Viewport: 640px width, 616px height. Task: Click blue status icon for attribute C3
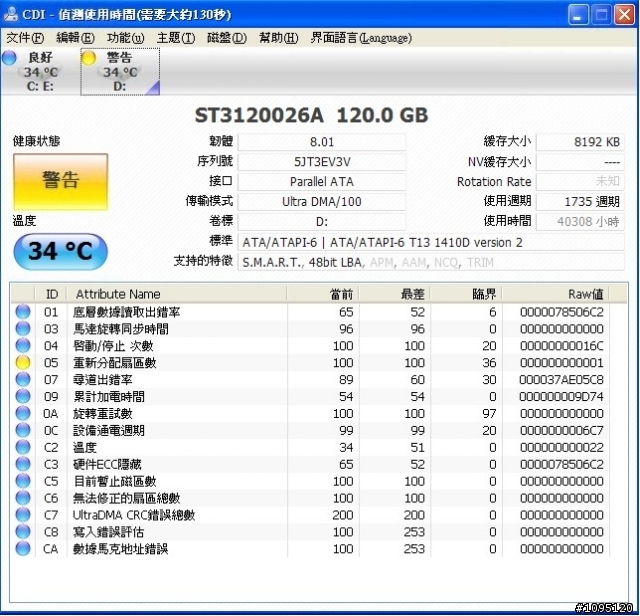(23, 464)
